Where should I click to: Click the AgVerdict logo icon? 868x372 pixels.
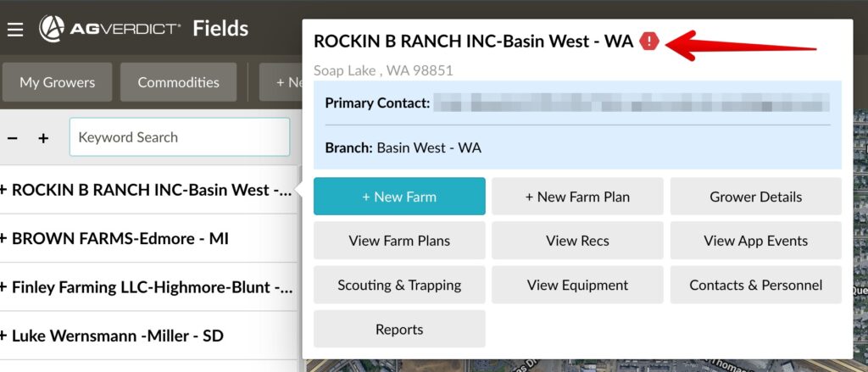tap(53, 29)
